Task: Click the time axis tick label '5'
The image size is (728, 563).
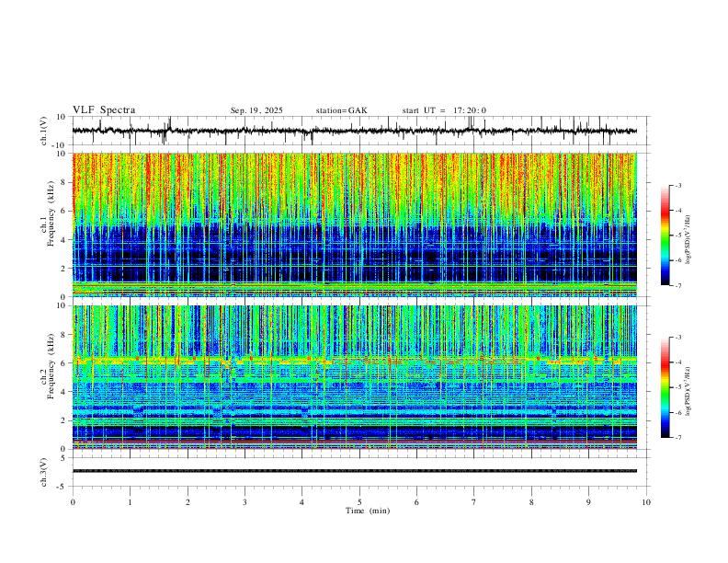Action: click(x=359, y=502)
